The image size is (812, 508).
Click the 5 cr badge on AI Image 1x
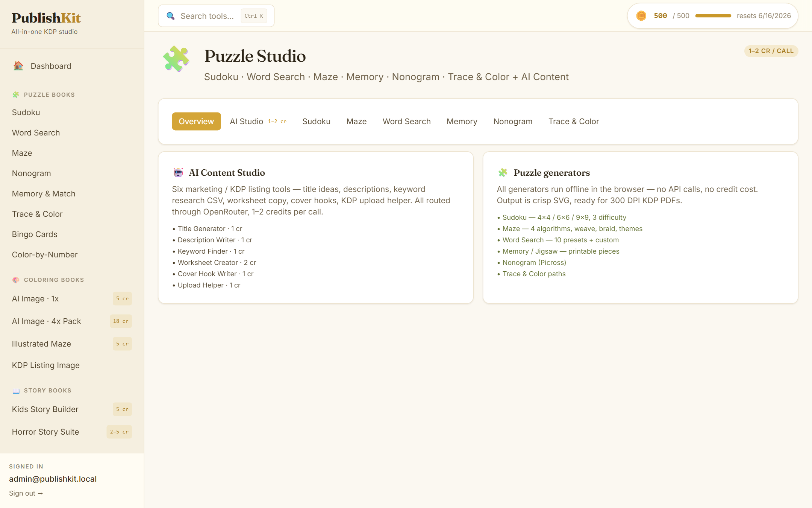tap(122, 298)
